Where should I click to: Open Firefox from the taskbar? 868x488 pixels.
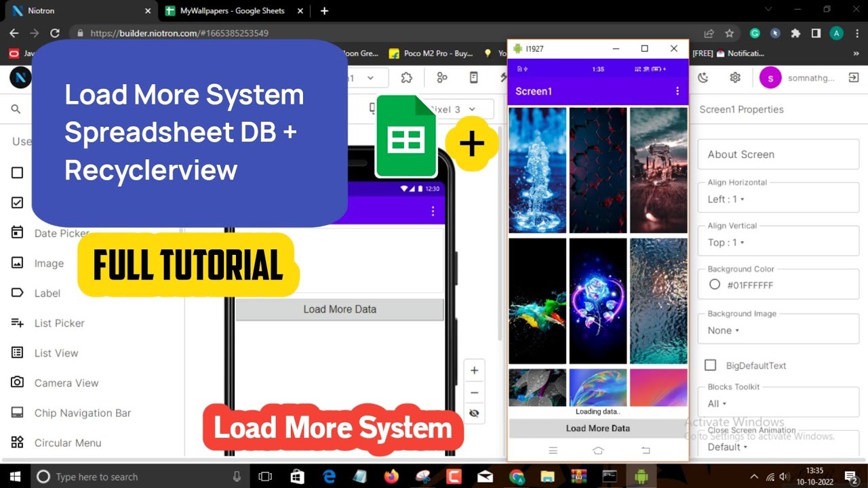[x=392, y=476]
